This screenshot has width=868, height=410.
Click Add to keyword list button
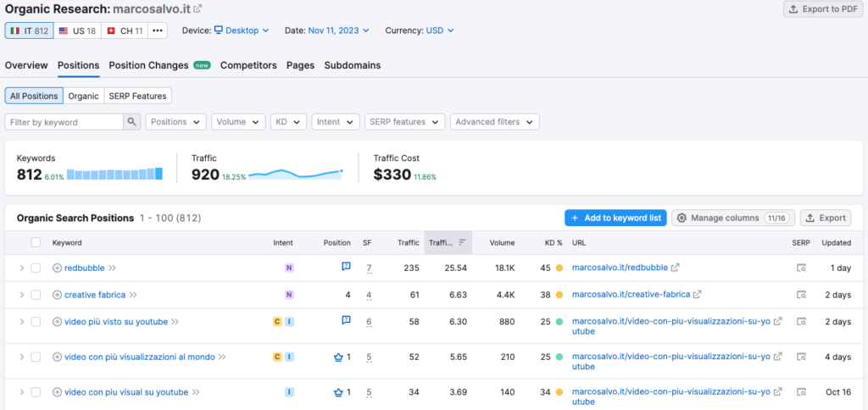(x=615, y=218)
